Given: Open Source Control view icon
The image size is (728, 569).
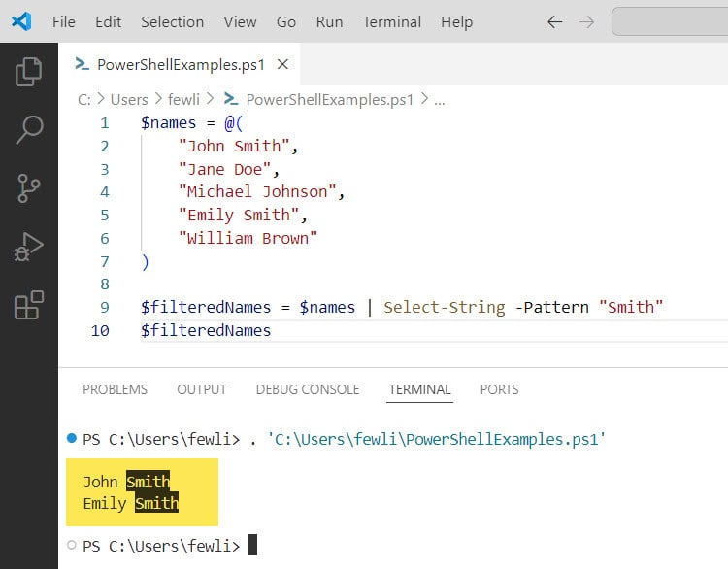Looking at the screenshot, I should tap(29, 188).
